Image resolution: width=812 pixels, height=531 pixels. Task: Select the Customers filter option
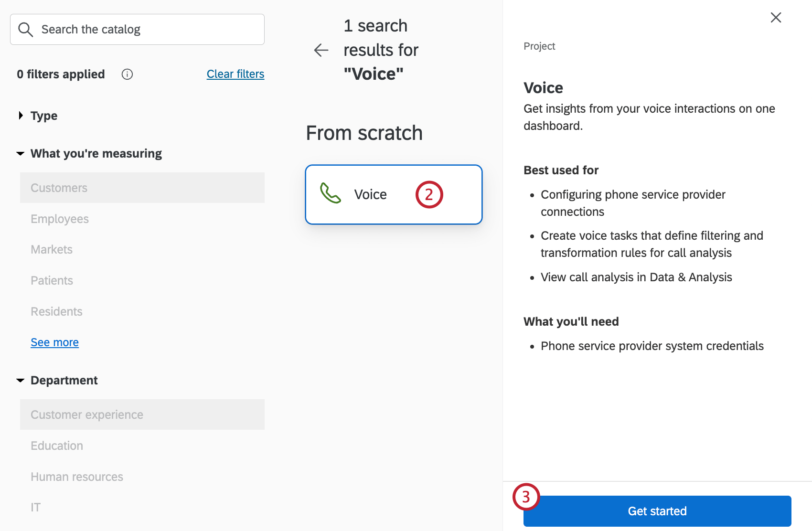pyautogui.click(x=59, y=188)
